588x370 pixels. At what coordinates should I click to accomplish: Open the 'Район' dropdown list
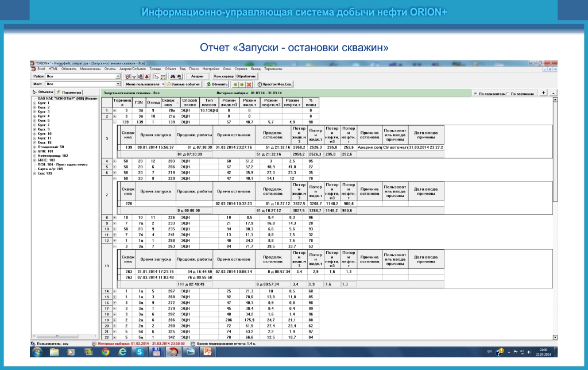[118, 76]
